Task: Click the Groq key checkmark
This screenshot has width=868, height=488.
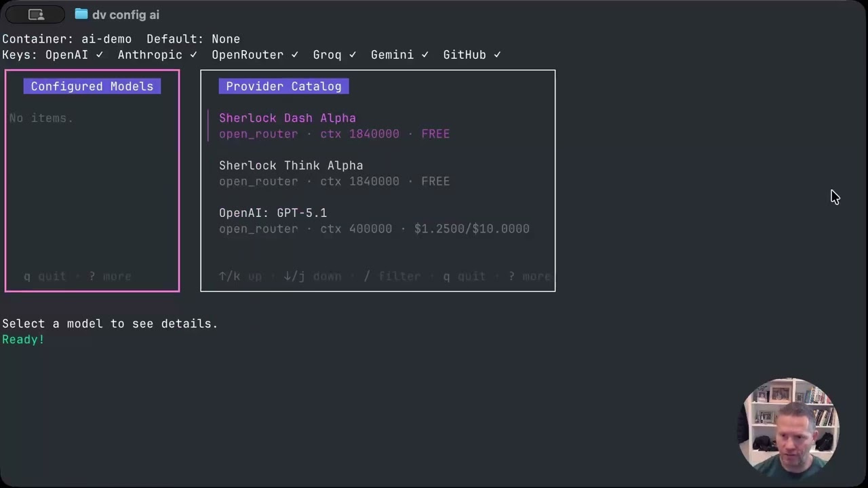Action: point(353,55)
